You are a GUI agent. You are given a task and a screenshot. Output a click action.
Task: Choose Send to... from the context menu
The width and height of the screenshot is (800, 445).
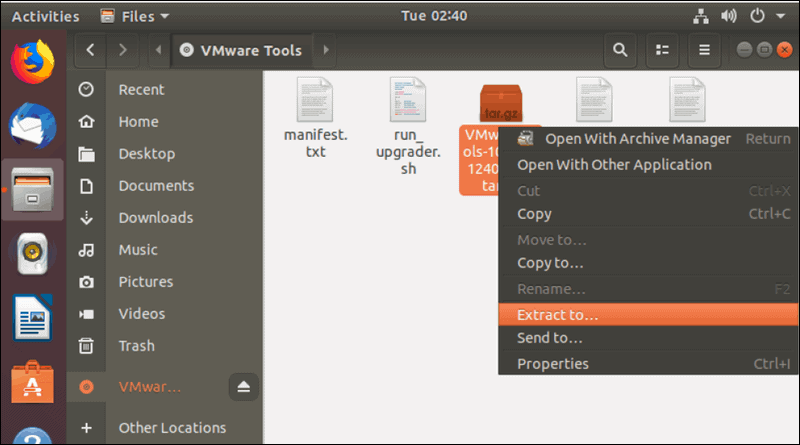(x=648, y=338)
